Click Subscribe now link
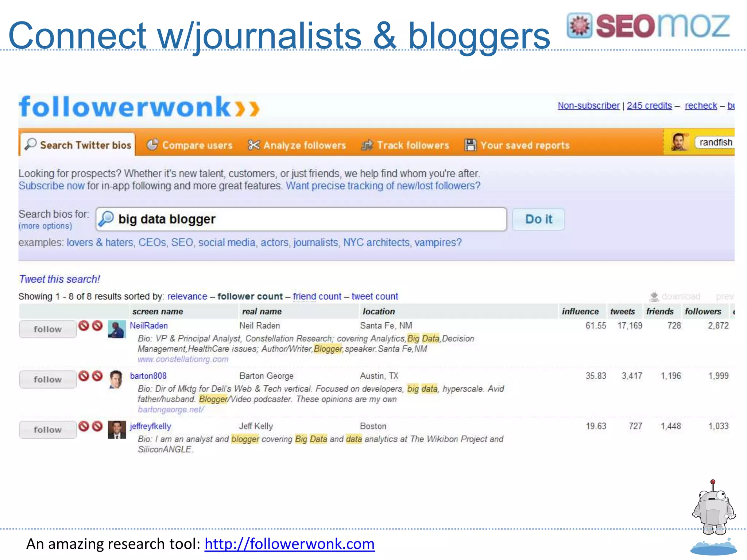This screenshot has height=560, width=747. tap(51, 186)
